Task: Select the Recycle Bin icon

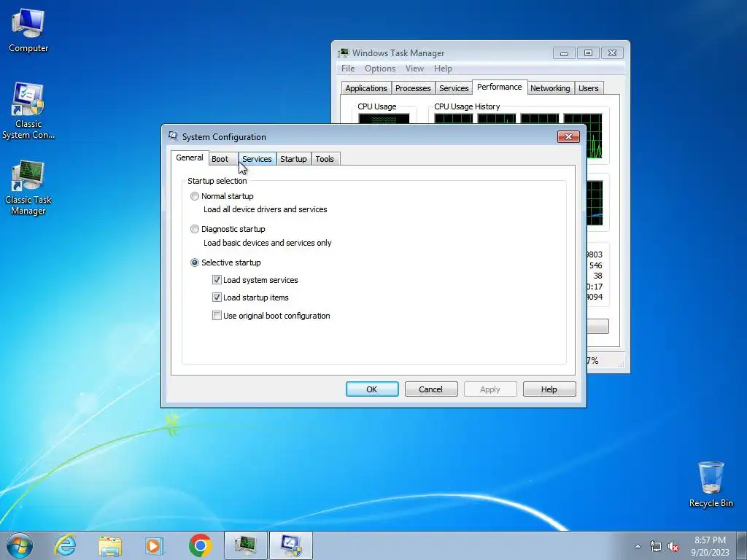Action: click(x=711, y=484)
